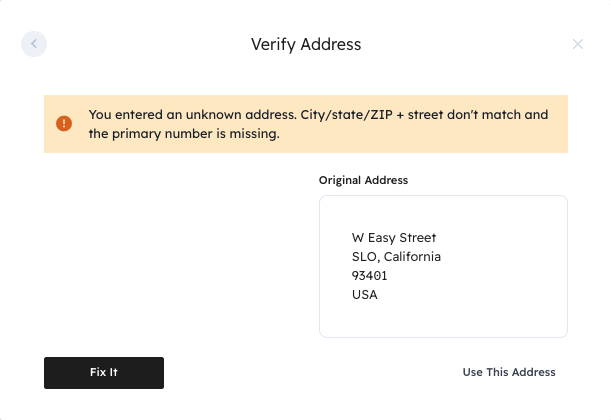Click the word Street in address card
The height and width of the screenshot is (420, 611).
[417, 238]
